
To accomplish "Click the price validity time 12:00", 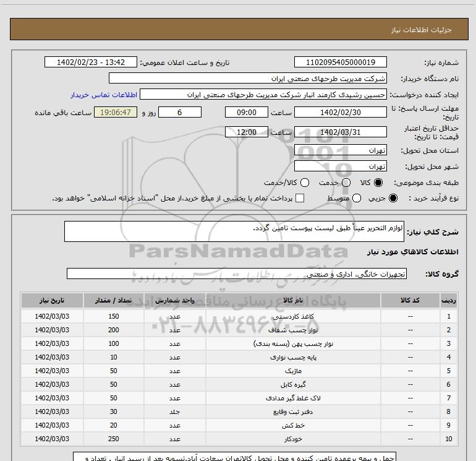I will coord(247,132).
